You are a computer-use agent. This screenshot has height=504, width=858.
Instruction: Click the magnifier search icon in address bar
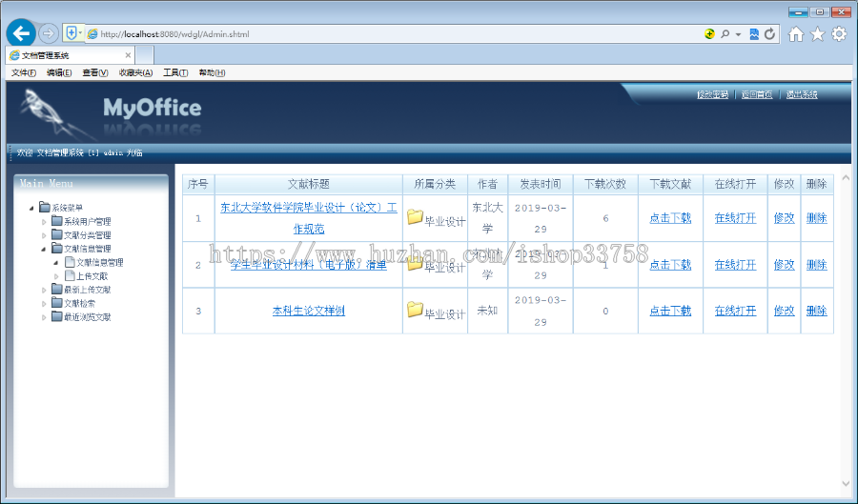click(725, 34)
